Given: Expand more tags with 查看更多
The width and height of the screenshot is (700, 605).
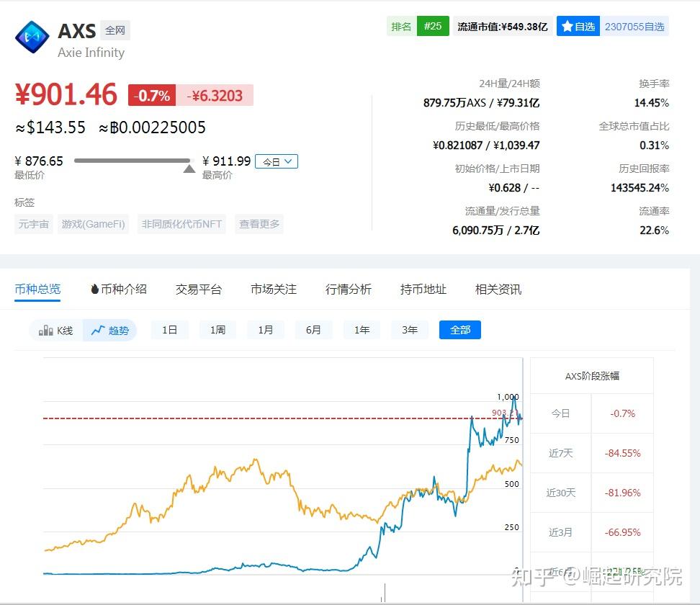Looking at the screenshot, I should point(259,224).
